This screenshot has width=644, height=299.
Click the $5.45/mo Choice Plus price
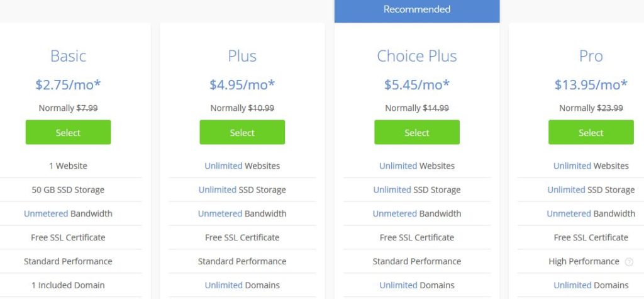(417, 84)
